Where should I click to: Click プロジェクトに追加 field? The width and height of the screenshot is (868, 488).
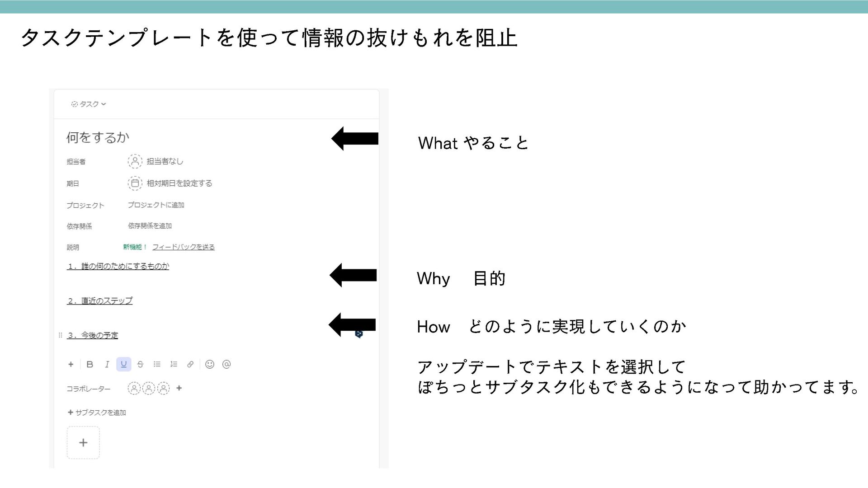click(x=156, y=205)
